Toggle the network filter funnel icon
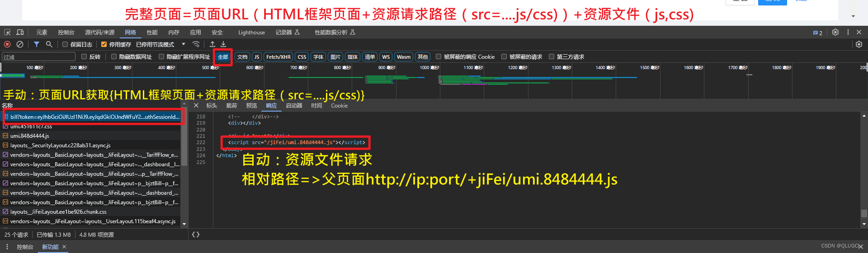Viewport: 868px width, 253px height. tap(37, 44)
